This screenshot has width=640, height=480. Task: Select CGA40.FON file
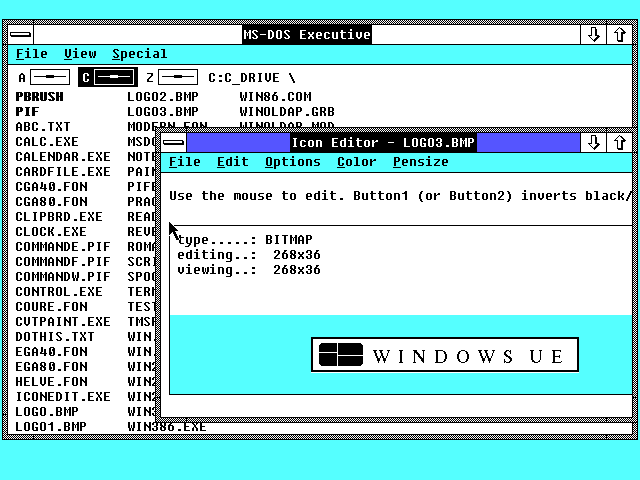pos(51,187)
